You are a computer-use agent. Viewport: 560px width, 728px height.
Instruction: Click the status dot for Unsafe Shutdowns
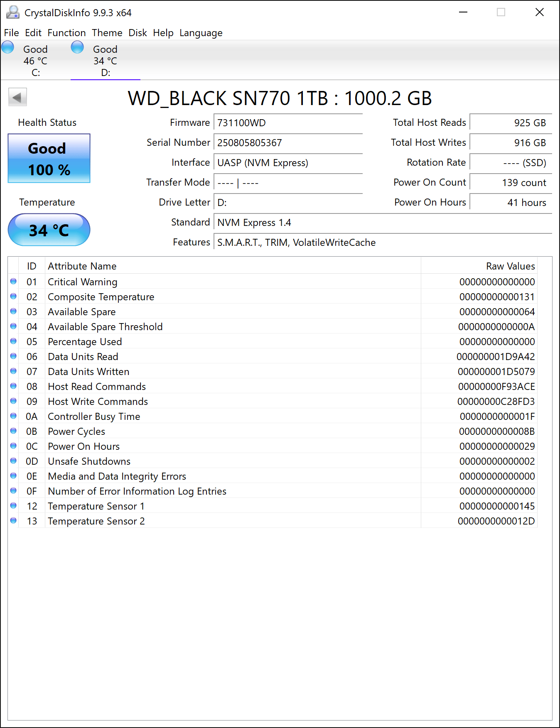click(x=13, y=461)
